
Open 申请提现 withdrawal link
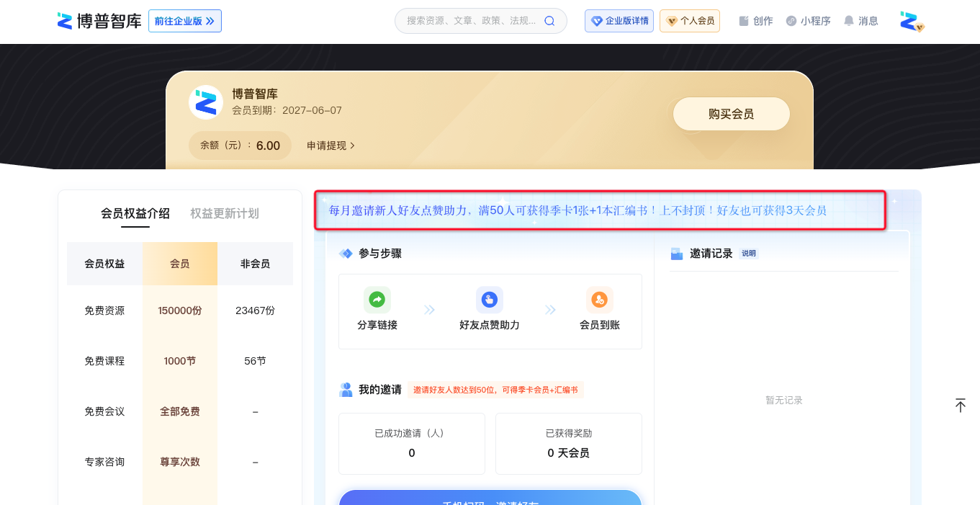[331, 146]
